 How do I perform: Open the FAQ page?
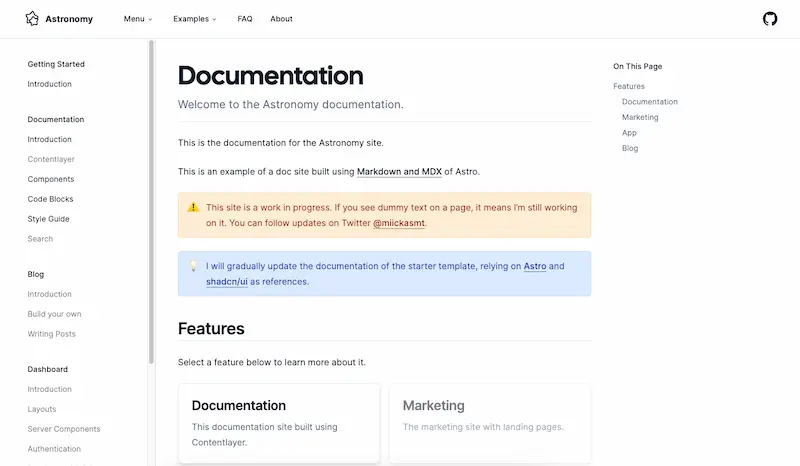point(245,19)
